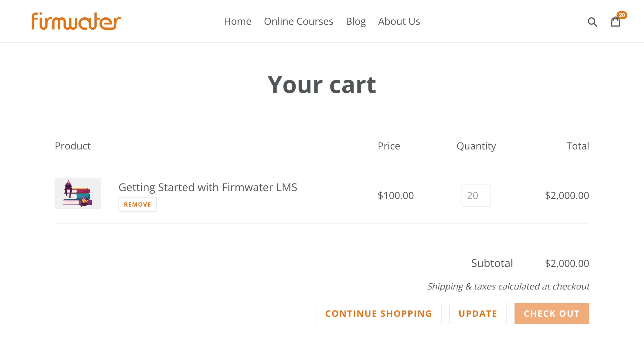Go to the Home page
Viewport: 644px width, 338px height.
tap(237, 21)
